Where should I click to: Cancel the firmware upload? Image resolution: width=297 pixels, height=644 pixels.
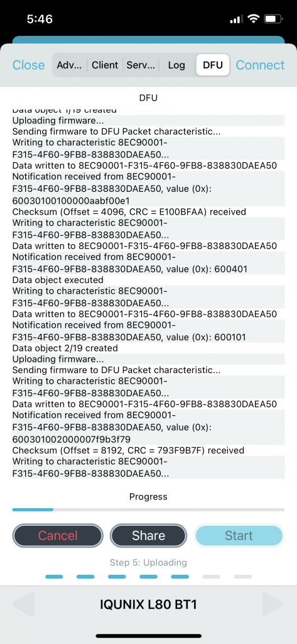click(58, 536)
